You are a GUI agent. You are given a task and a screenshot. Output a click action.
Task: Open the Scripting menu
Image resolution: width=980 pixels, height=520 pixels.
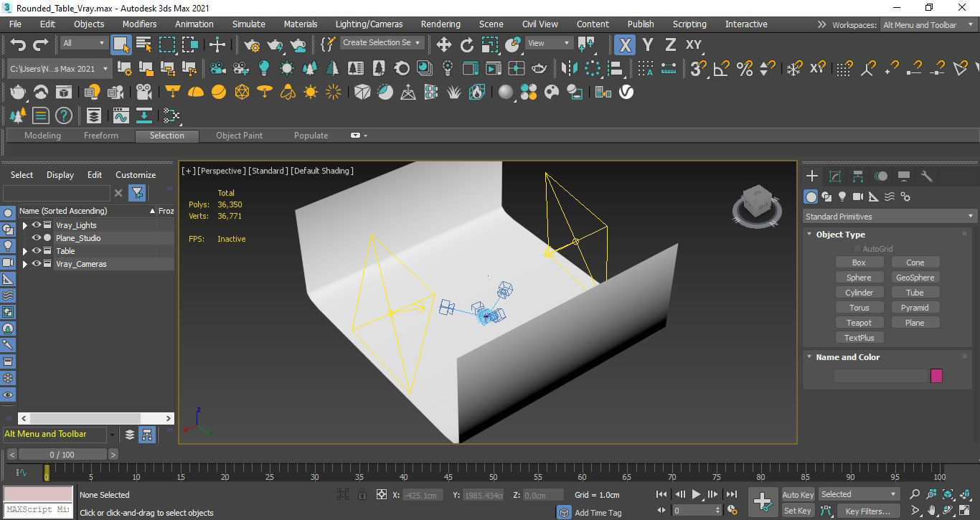tap(689, 24)
